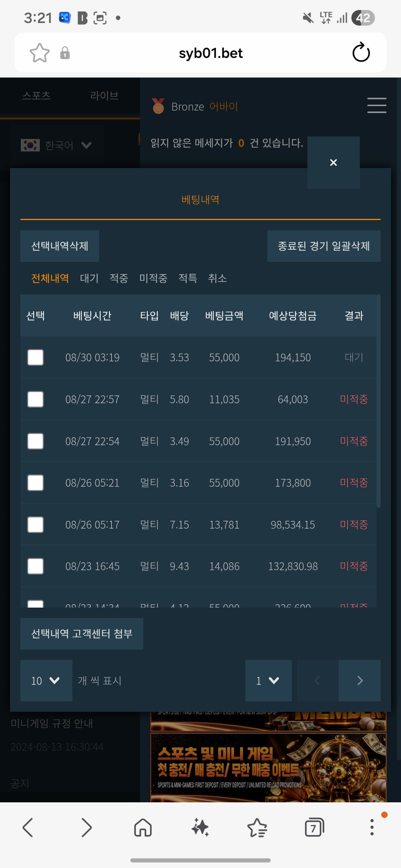Close the 베팅내역 popup with X

coord(333,162)
